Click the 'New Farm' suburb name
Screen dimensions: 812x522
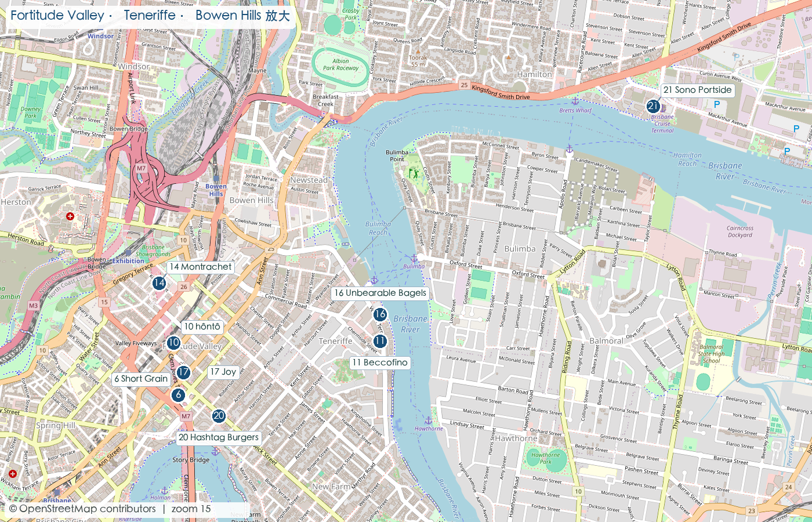pyautogui.click(x=331, y=487)
